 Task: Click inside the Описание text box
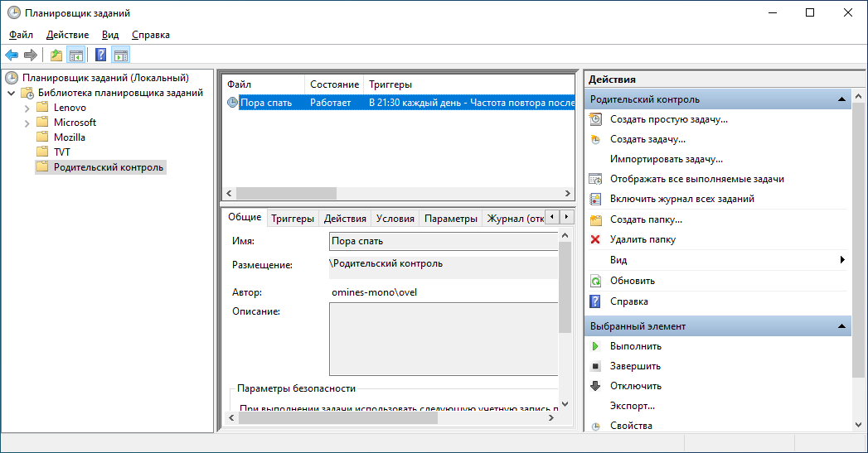pos(444,339)
